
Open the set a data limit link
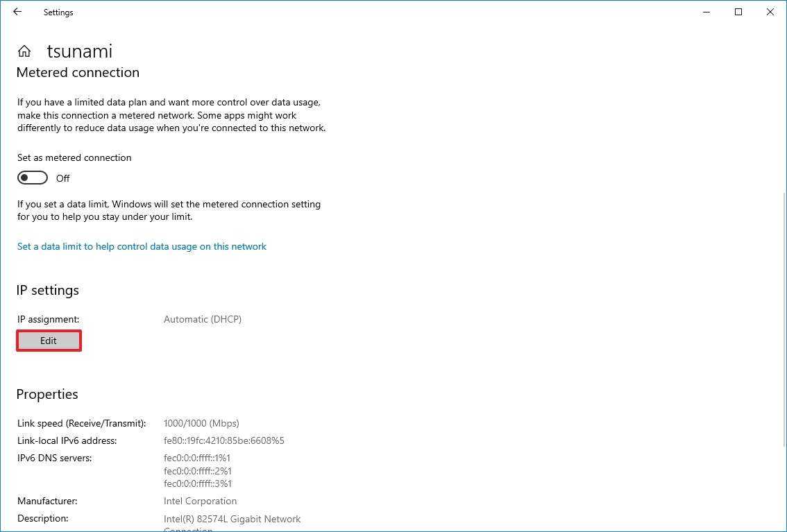142,246
